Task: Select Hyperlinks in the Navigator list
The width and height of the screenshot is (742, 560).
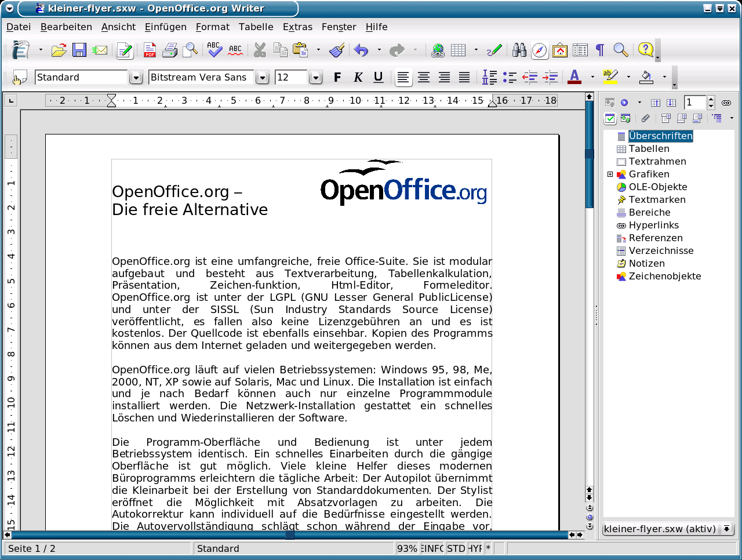Action: (654, 225)
